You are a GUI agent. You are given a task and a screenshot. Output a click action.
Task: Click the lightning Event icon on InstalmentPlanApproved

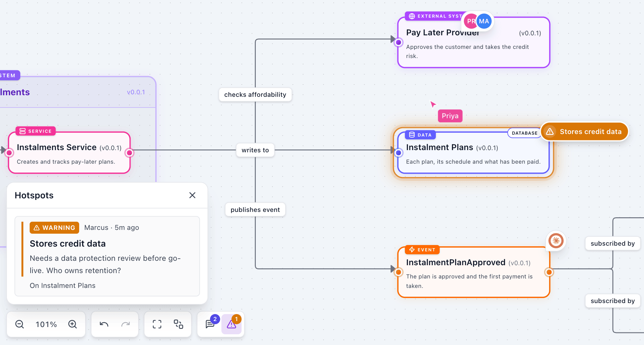pos(412,250)
